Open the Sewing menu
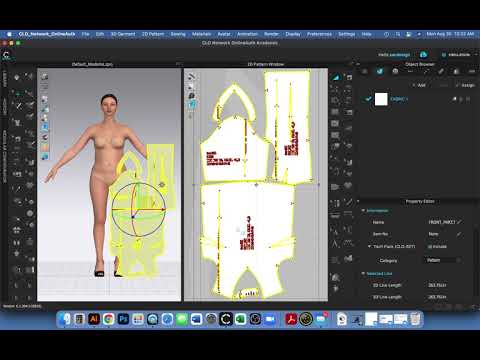 [x=178, y=34]
